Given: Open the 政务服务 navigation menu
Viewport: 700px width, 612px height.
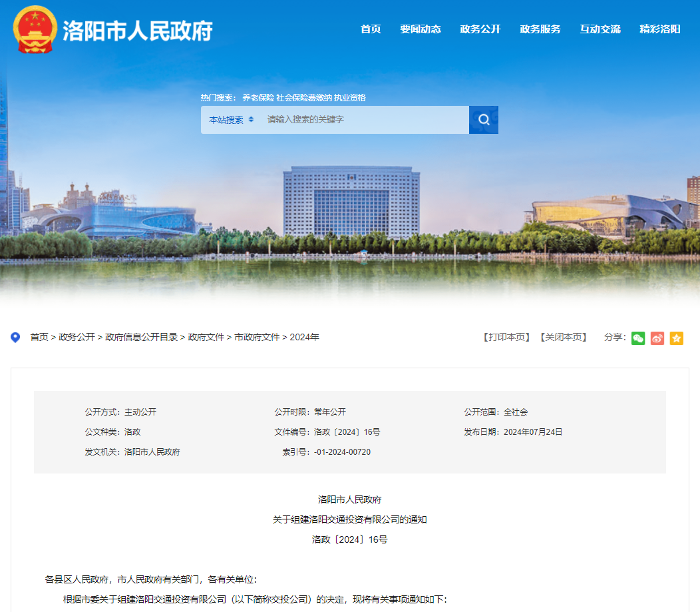Looking at the screenshot, I should click(540, 29).
